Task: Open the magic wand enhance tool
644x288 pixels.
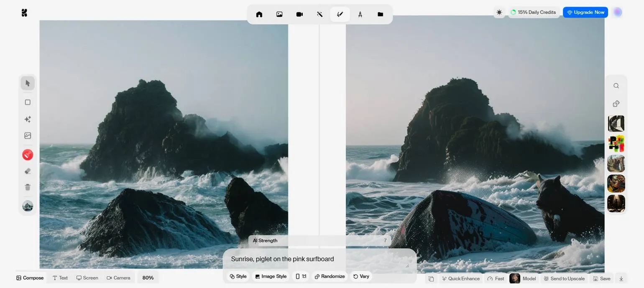Action: [319, 14]
